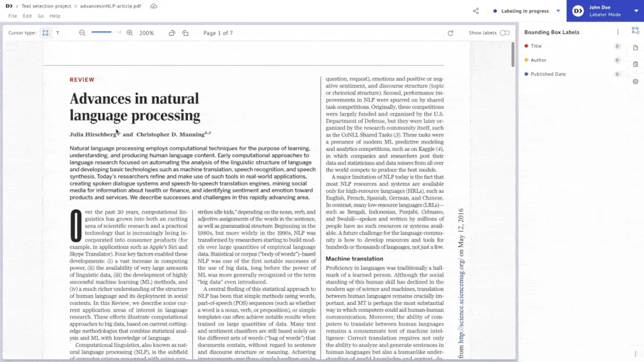The width and height of the screenshot is (644, 362).
Task: Adjust the zoom level slider
Action: coord(102,32)
